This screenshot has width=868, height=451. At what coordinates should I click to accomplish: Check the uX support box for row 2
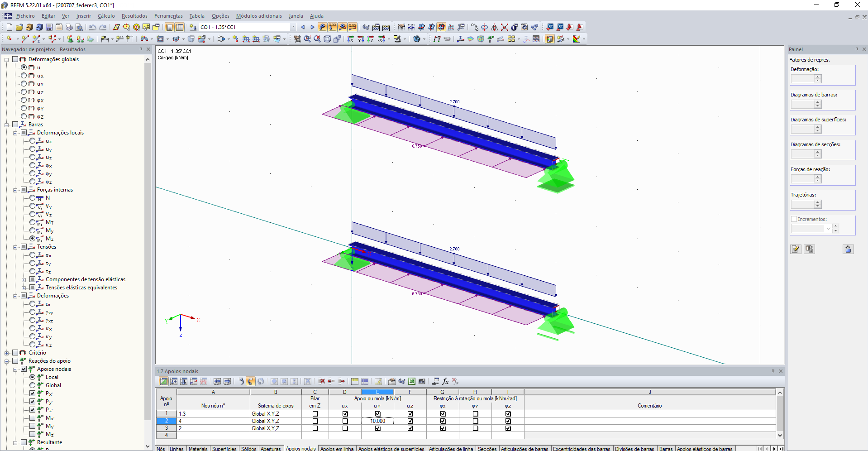345,421
